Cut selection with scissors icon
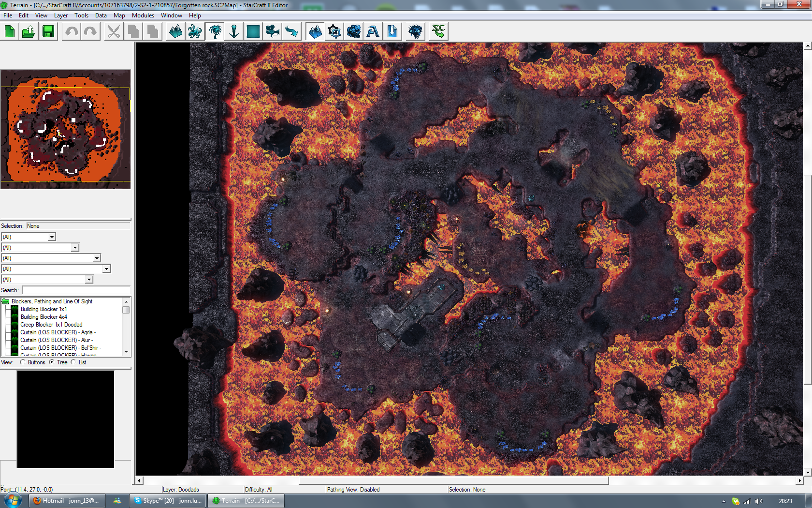Image resolution: width=812 pixels, height=508 pixels. (114, 32)
